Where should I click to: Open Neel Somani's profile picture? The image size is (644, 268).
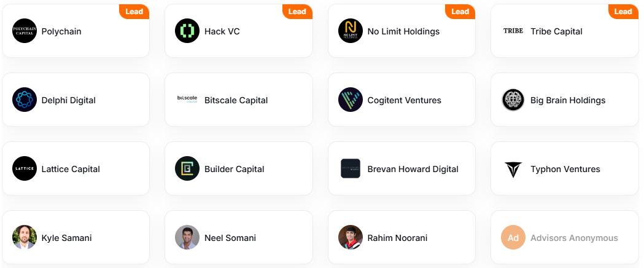coord(187,237)
